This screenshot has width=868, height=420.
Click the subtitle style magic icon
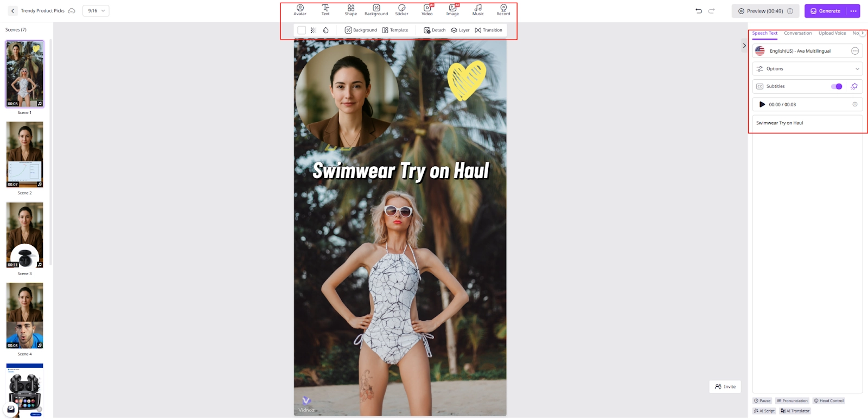click(854, 86)
